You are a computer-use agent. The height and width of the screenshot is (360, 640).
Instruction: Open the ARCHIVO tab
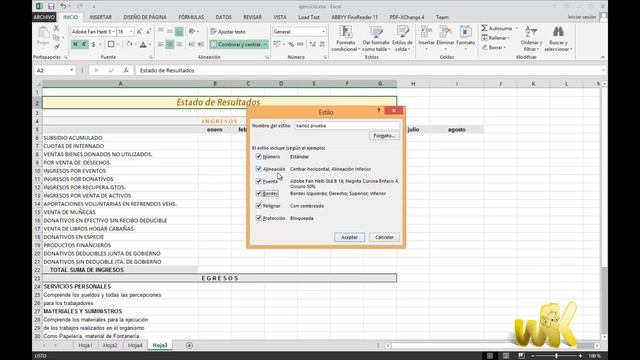pyautogui.click(x=44, y=17)
